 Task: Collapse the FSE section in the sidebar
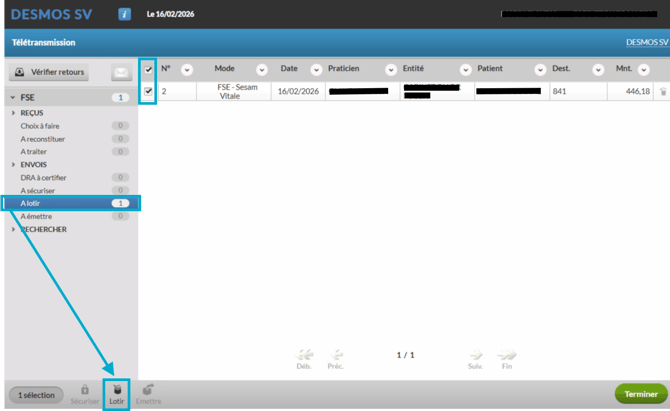click(14, 97)
